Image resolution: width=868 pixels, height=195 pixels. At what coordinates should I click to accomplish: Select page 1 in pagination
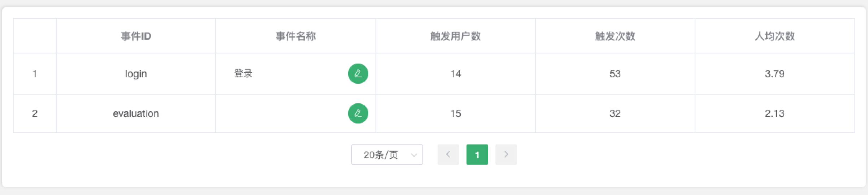point(477,155)
